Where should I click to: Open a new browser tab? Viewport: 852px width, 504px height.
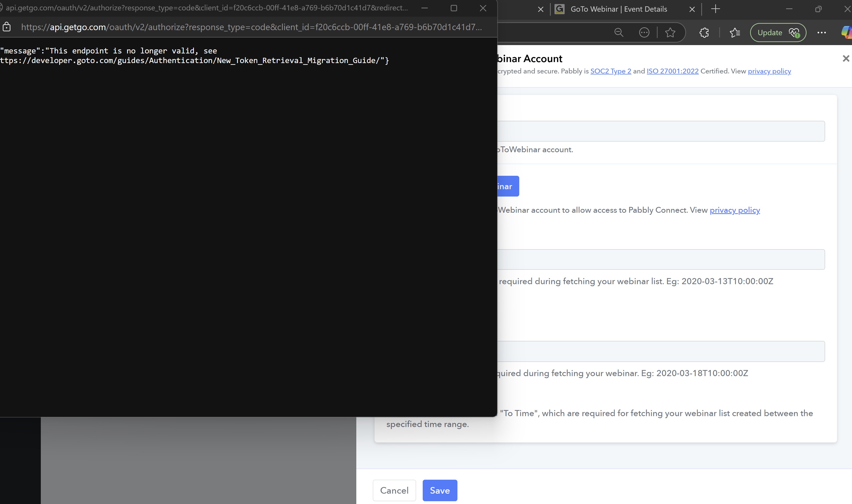coord(715,9)
